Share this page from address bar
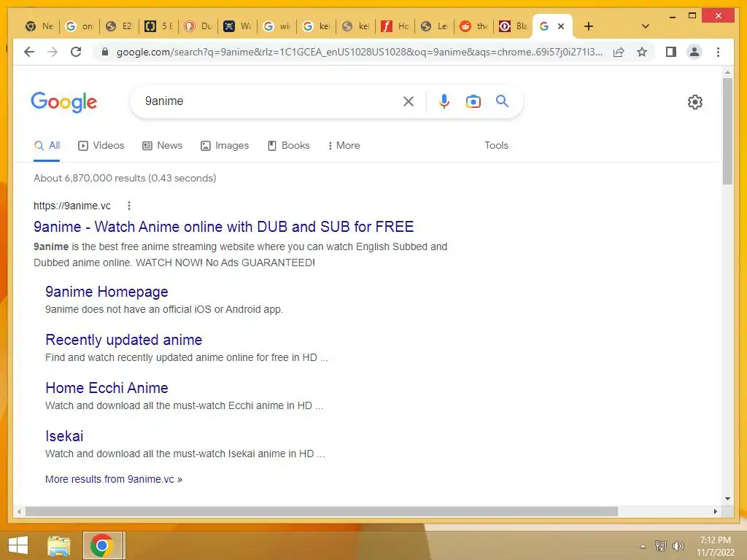The height and width of the screenshot is (560, 747). [x=619, y=52]
